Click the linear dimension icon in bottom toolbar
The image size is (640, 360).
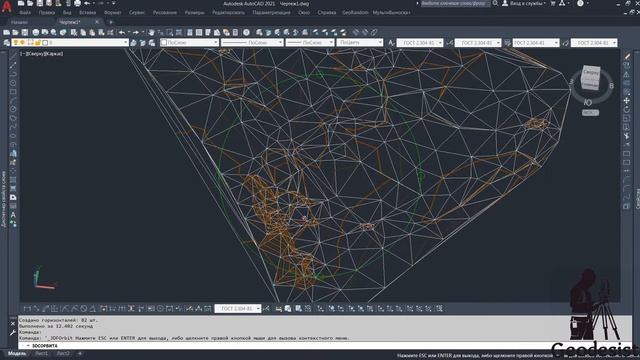[x=27, y=309]
